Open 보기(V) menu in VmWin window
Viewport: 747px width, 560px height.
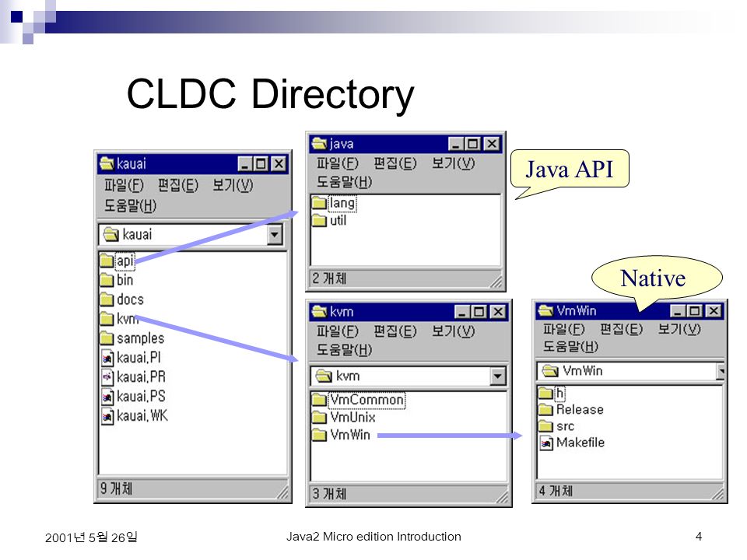point(679,329)
